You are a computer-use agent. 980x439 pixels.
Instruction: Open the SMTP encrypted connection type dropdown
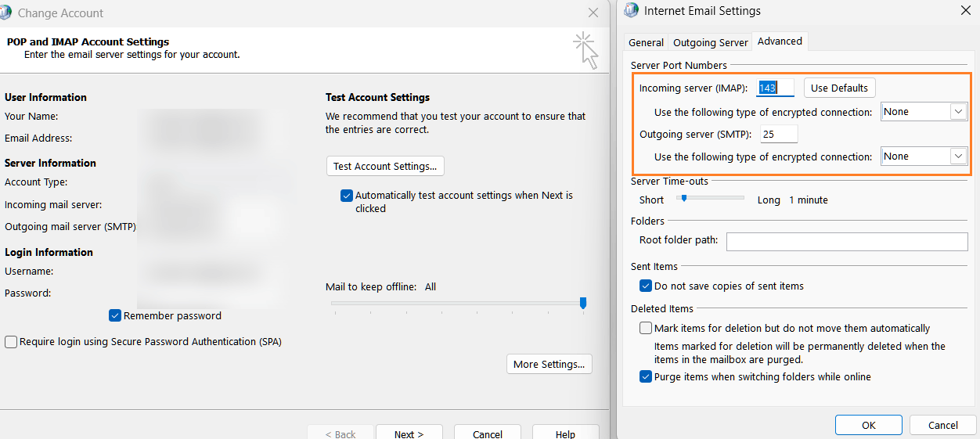coord(924,157)
